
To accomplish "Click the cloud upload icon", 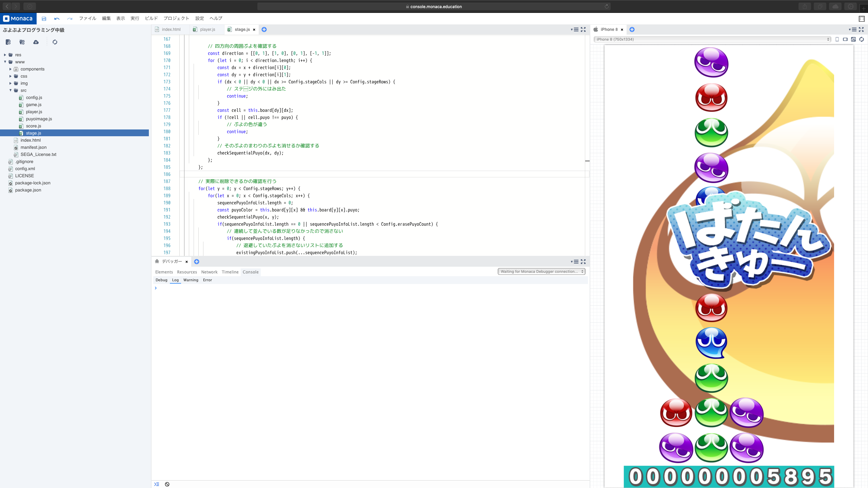I will click(x=36, y=42).
